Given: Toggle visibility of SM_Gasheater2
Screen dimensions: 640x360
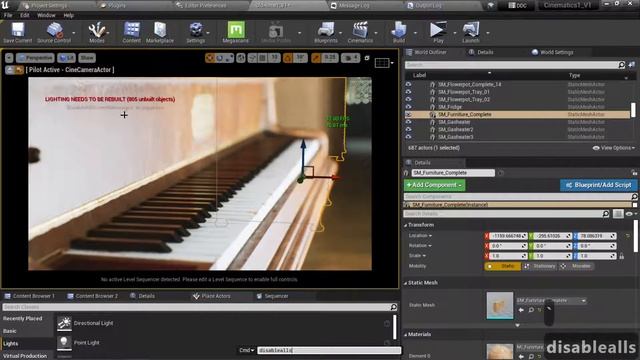Looking at the screenshot, I should pos(408,129).
